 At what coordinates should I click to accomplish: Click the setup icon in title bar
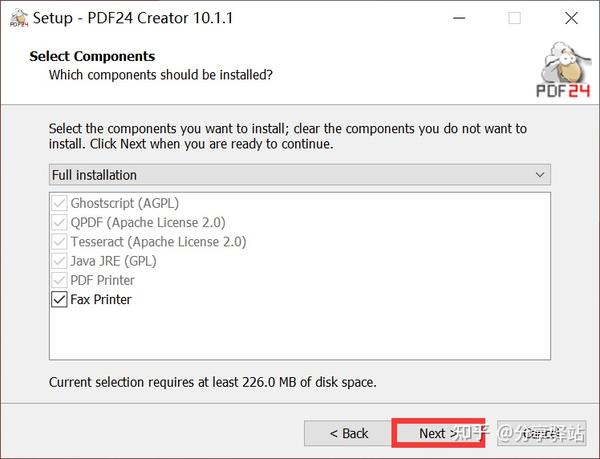click(17, 18)
